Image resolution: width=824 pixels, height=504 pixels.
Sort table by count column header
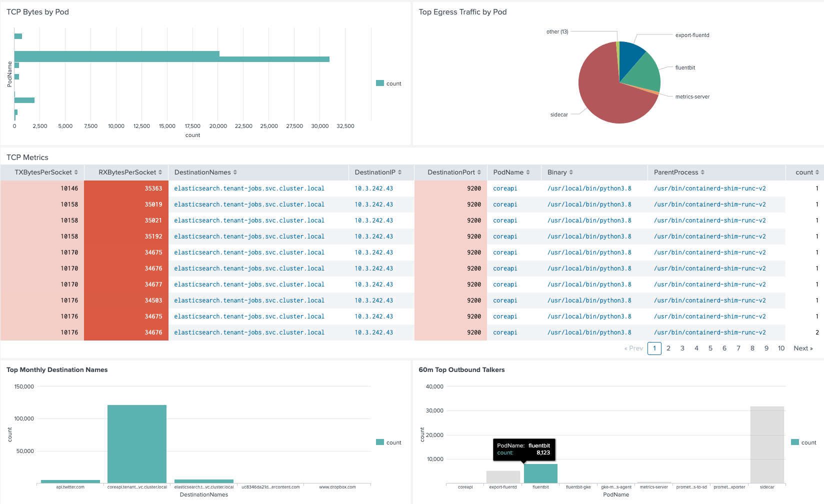807,172
